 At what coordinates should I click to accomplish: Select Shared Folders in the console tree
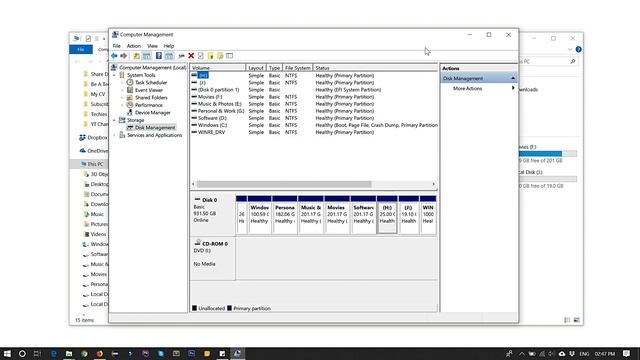click(151, 98)
